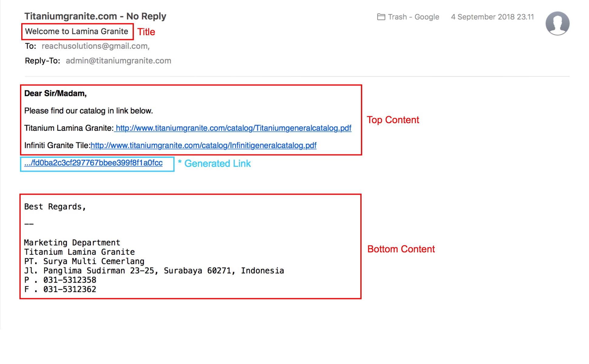Click the sender avatar icon
Screen dimensions: 589x364
[557, 23]
